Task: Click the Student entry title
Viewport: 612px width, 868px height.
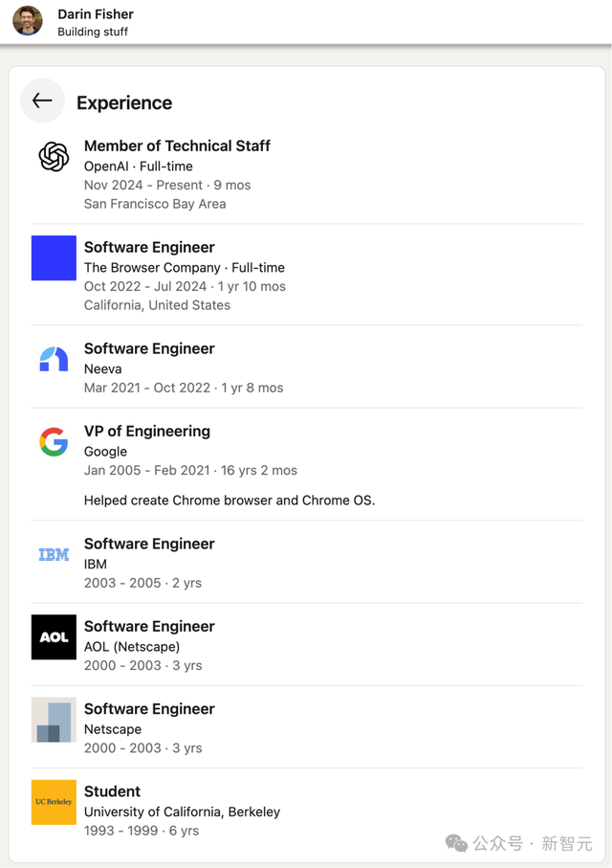Action: (x=112, y=791)
